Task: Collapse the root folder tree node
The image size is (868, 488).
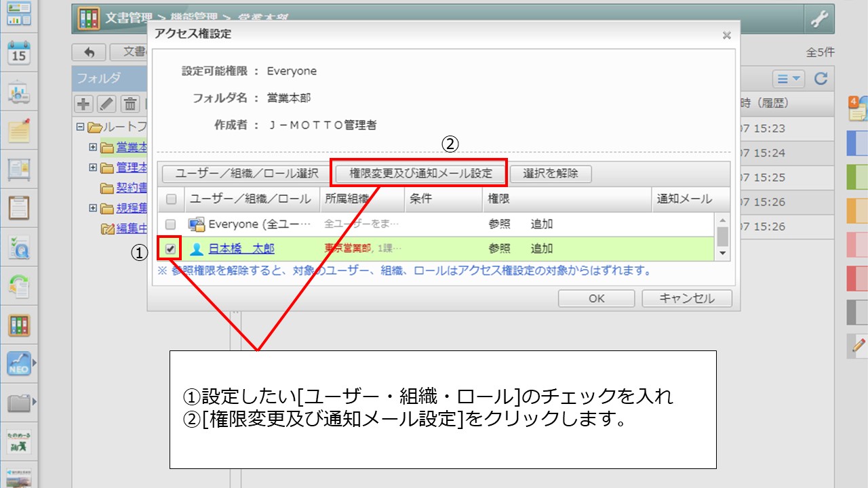Action: (80, 127)
